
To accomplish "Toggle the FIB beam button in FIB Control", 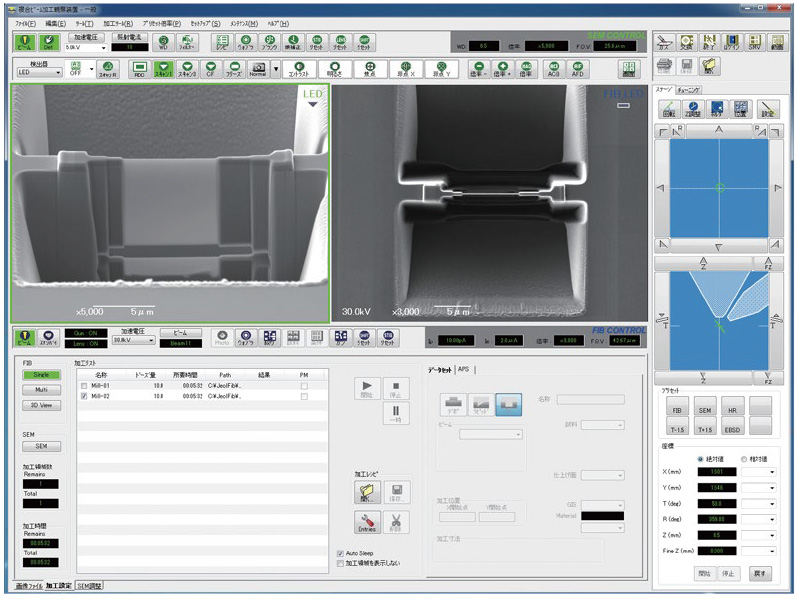I will [x=24, y=337].
